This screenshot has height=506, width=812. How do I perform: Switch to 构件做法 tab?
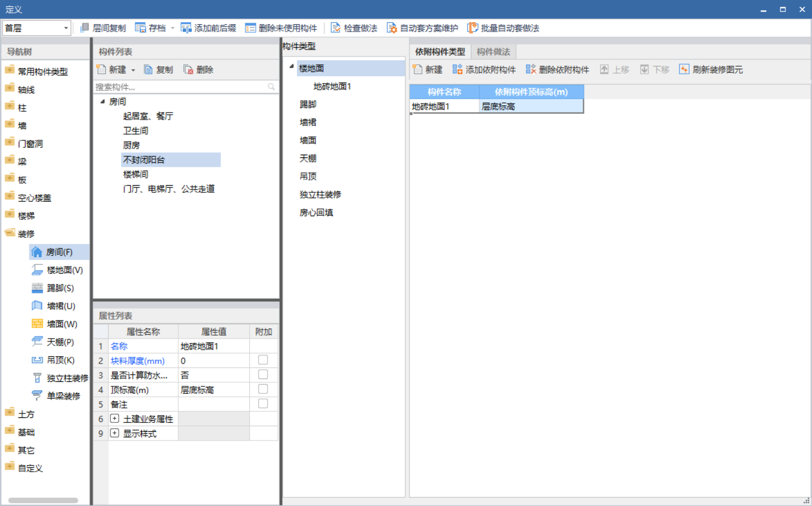click(x=494, y=52)
